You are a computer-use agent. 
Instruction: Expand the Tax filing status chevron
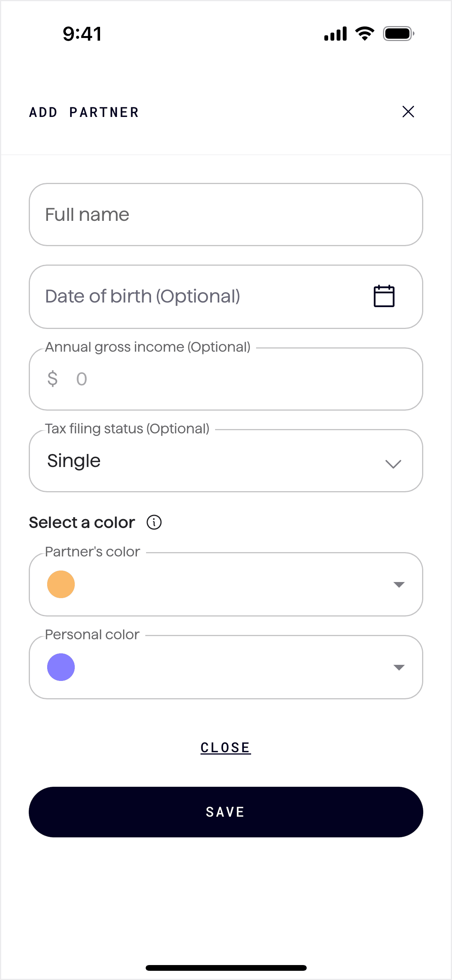(x=393, y=464)
